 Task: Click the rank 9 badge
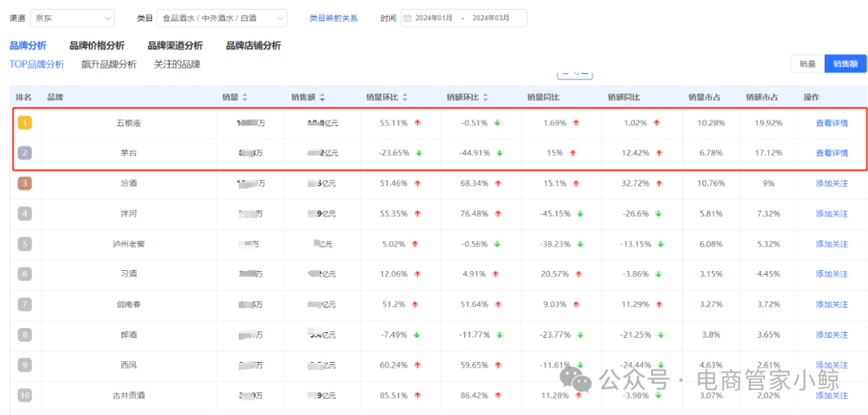[x=24, y=365]
